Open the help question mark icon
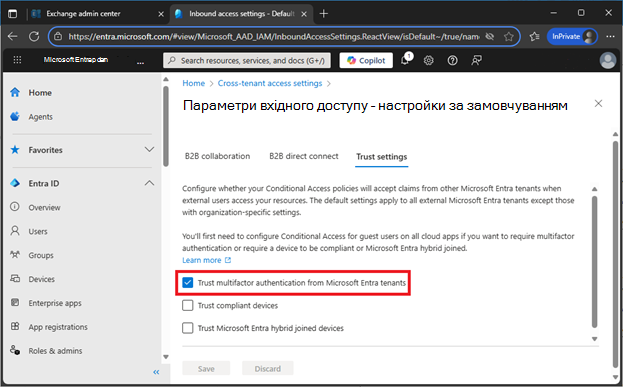623x388 pixels. click(x=452, y=60)
